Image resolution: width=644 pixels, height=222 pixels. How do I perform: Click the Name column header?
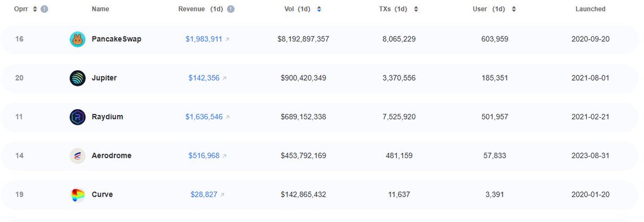100,9
